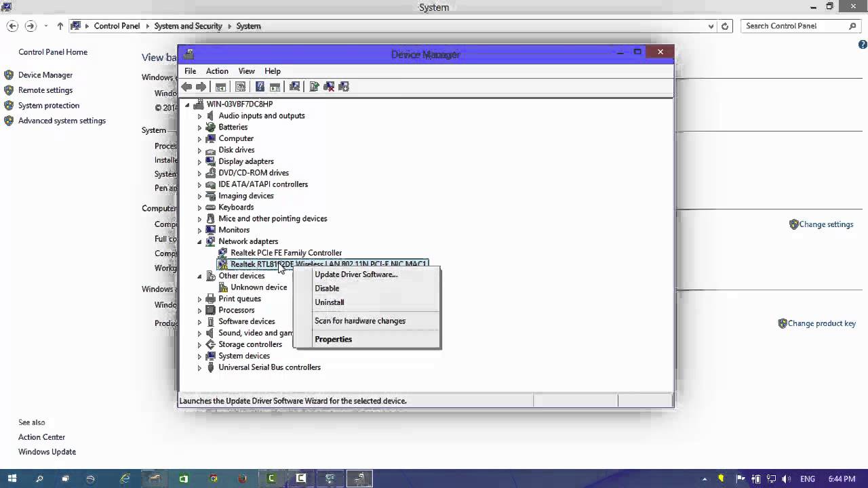
Task: Expand the Processors node
Action: (x=199, y=310)
